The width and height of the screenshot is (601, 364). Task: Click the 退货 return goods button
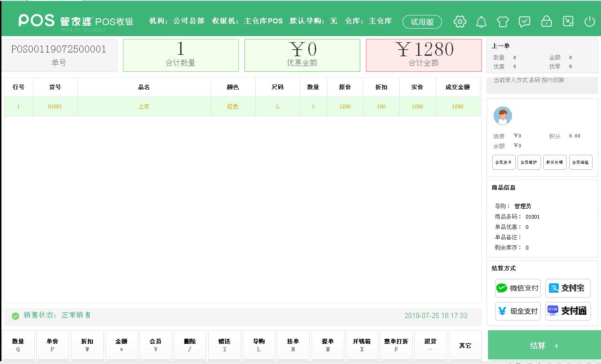430,345
